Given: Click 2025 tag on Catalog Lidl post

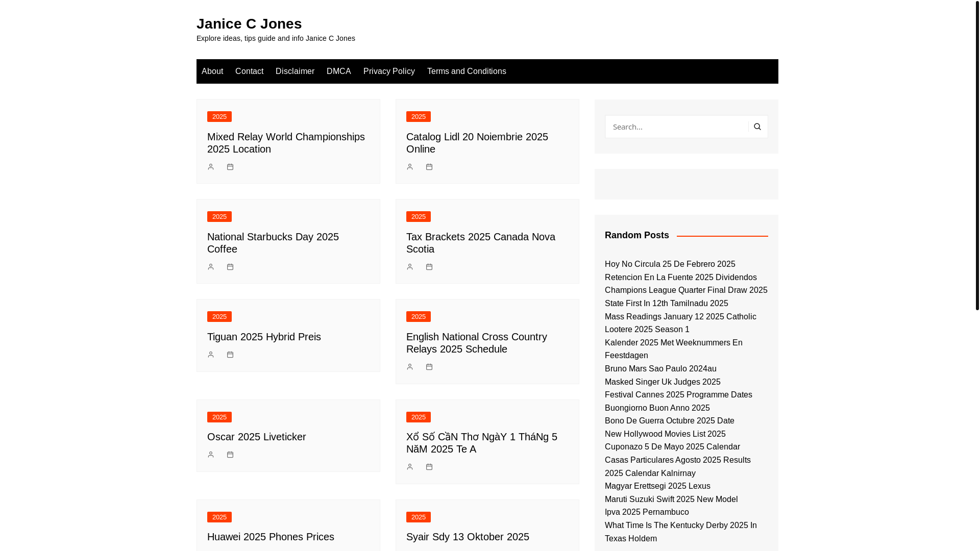Looking at the screenshot, I should [419, 117].
